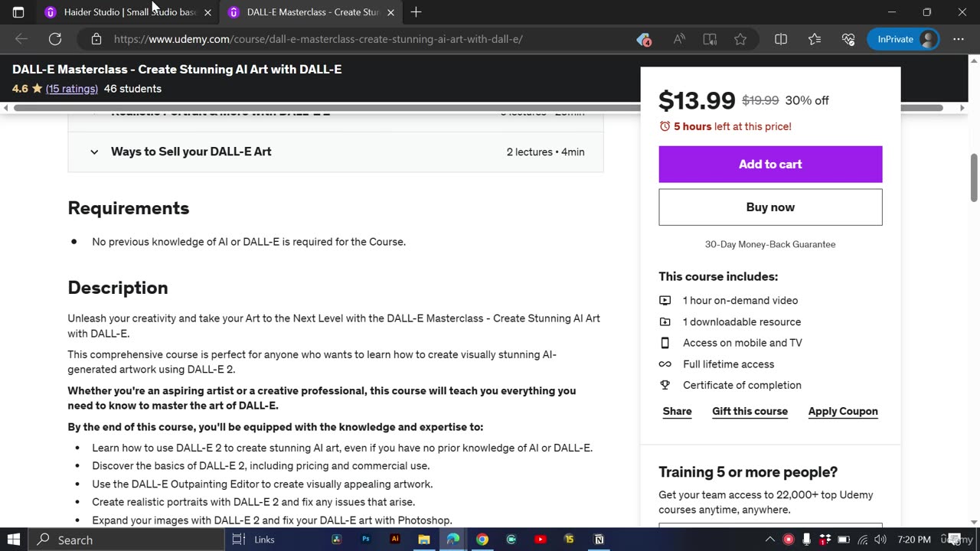Screen dimensions: 980x551
Task: Click the Description heading
Action: 118,288
